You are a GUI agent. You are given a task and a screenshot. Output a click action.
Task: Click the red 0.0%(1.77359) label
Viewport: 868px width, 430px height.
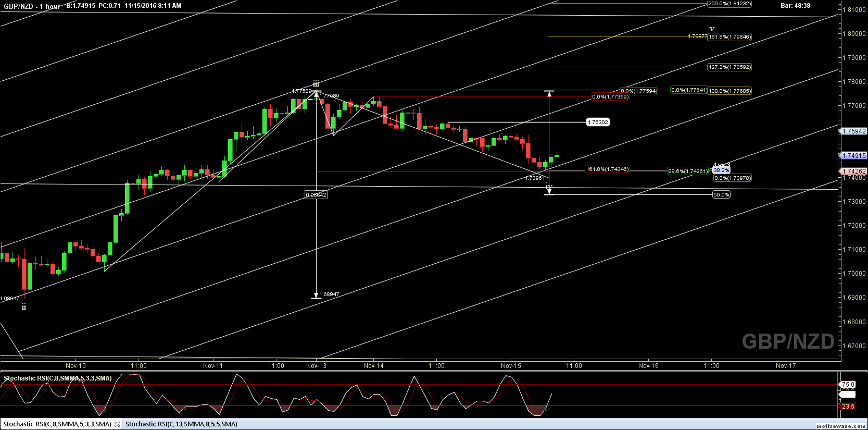610,97
